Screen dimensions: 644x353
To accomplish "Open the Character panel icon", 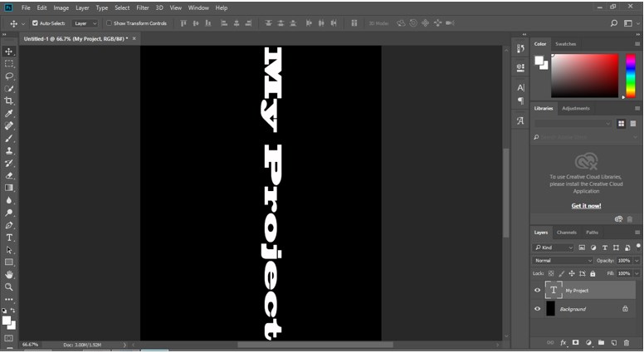I will [520, 87].
